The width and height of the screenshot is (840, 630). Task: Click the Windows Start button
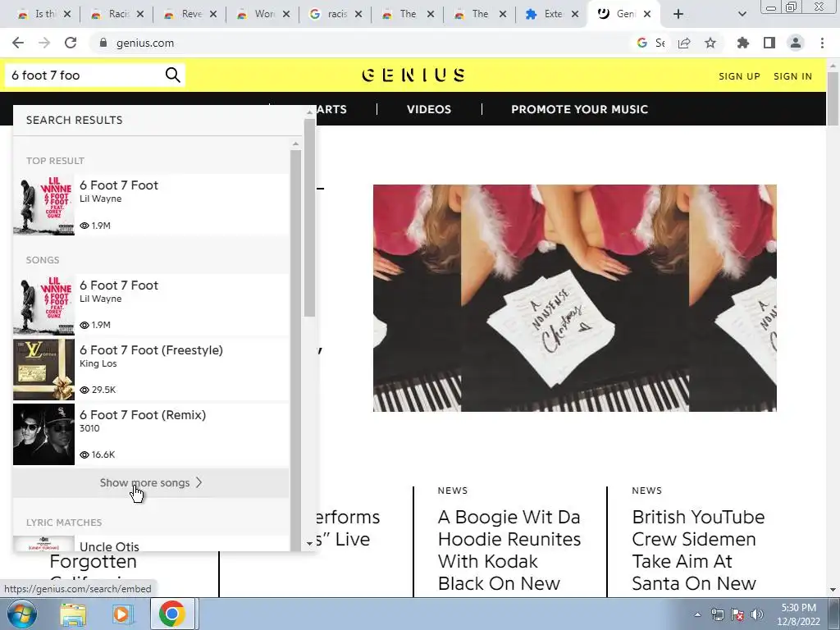22,614
